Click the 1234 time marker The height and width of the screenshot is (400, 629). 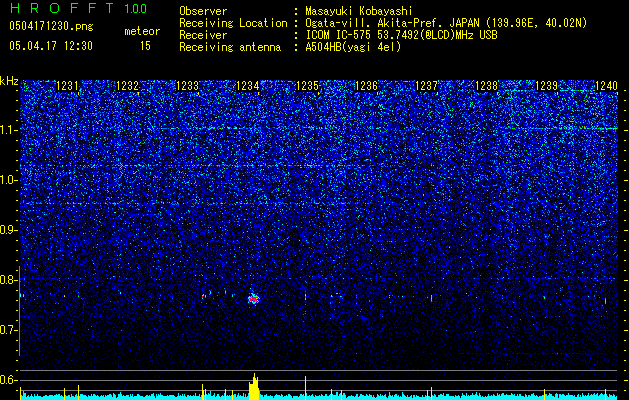click(x=248, y=85)
